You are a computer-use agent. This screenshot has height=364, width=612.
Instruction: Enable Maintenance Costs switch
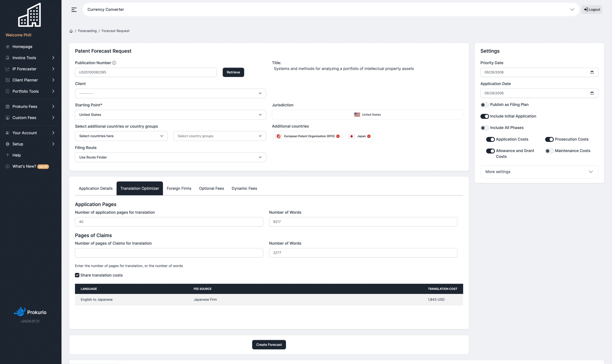(549, 151)
